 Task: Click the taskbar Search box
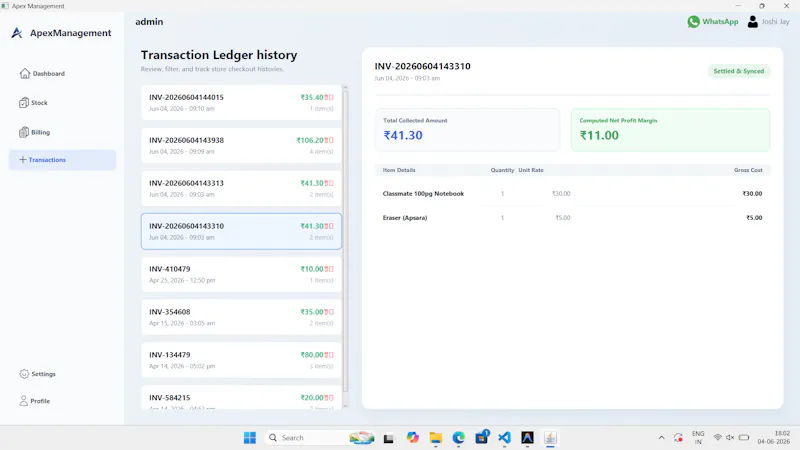click(320, 438)
